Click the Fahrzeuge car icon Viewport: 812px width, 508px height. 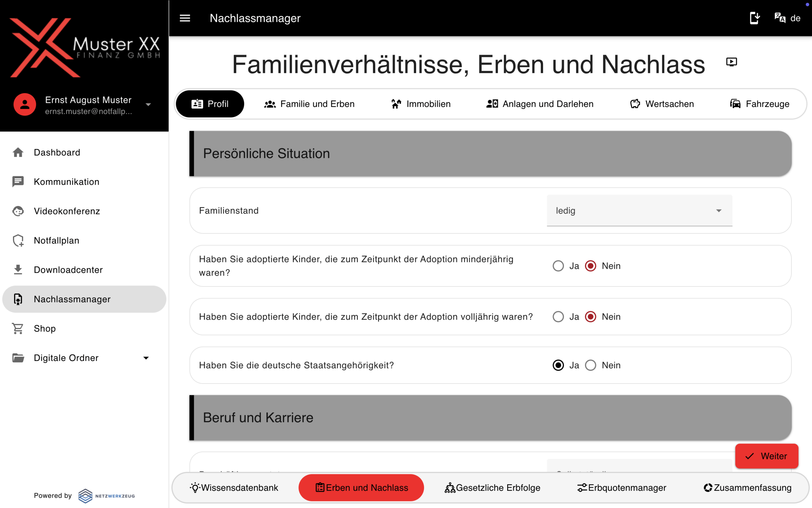[x=735, y=104]
